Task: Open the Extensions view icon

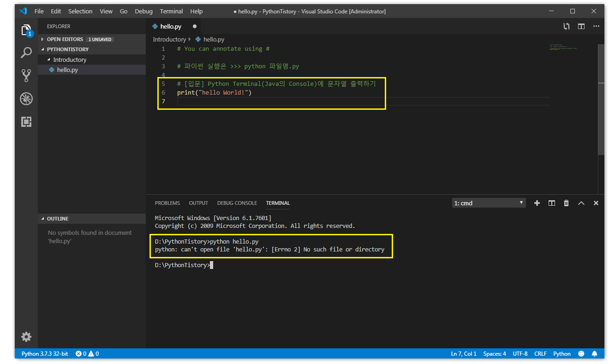Action: click(26, 121)
